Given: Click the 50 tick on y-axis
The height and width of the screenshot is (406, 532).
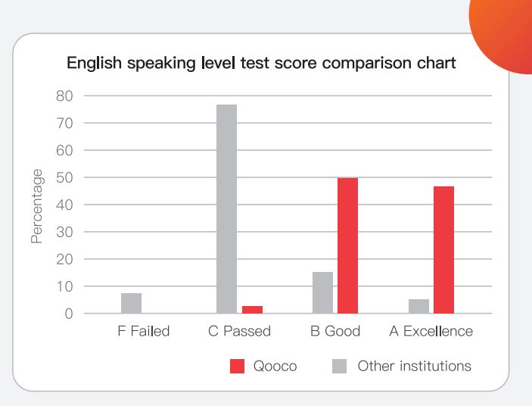Looking at the screenshot, I should click(x=64, y=178).
